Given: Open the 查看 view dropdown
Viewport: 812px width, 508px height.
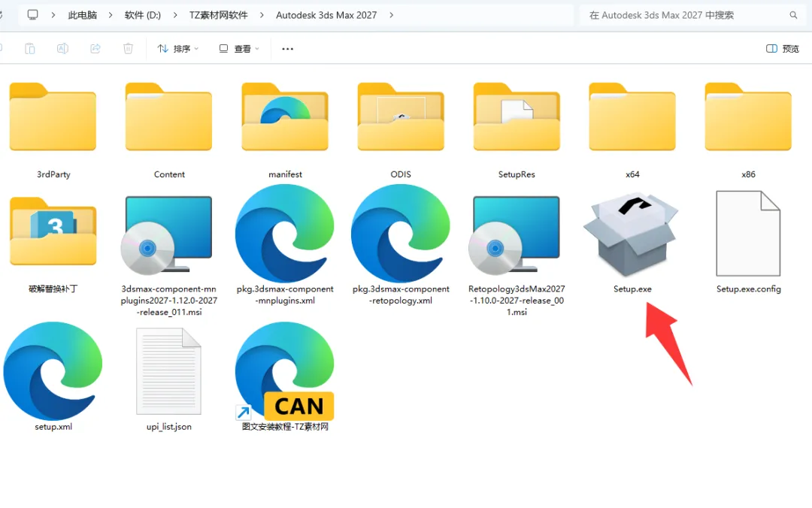Looking at the screenshot, I should coord(239,49).
